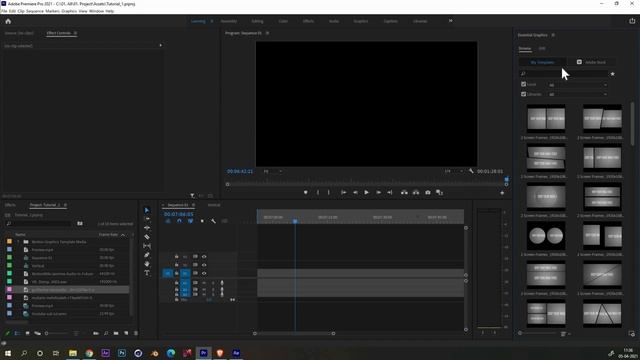Add marker in Program monitor
The image size is (640, 360).
[305, 193]
